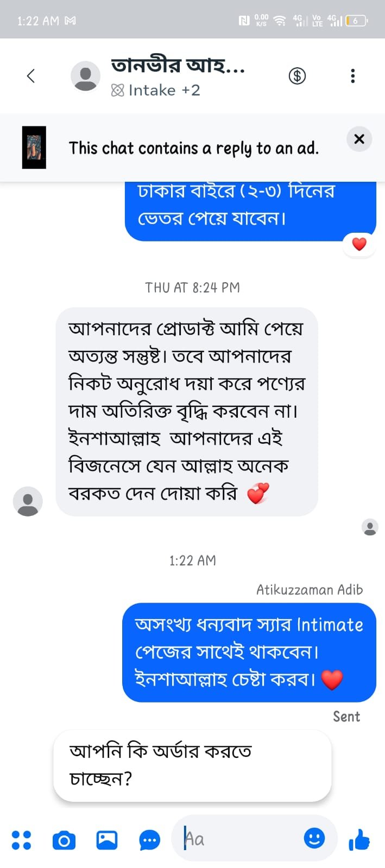This screenshot has width=385, height=868.
Task: Send a thumbs-up like
Action: pos(359,840)
